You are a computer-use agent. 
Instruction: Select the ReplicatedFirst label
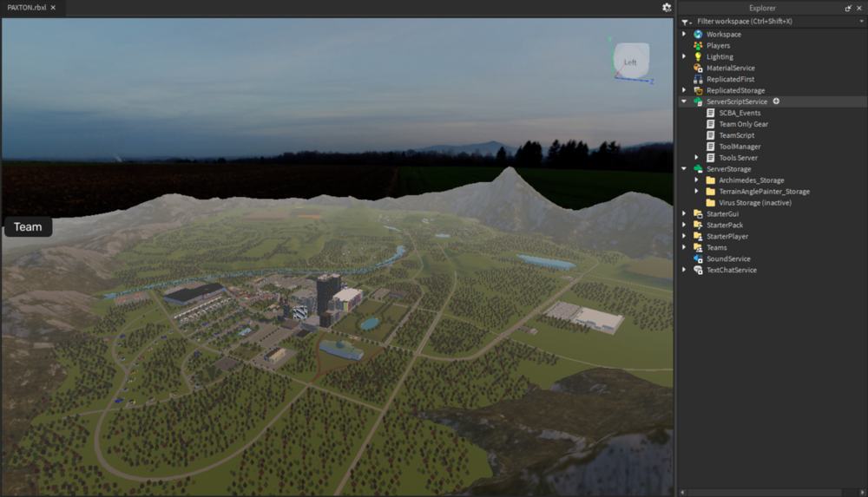(x=730, y=79)
